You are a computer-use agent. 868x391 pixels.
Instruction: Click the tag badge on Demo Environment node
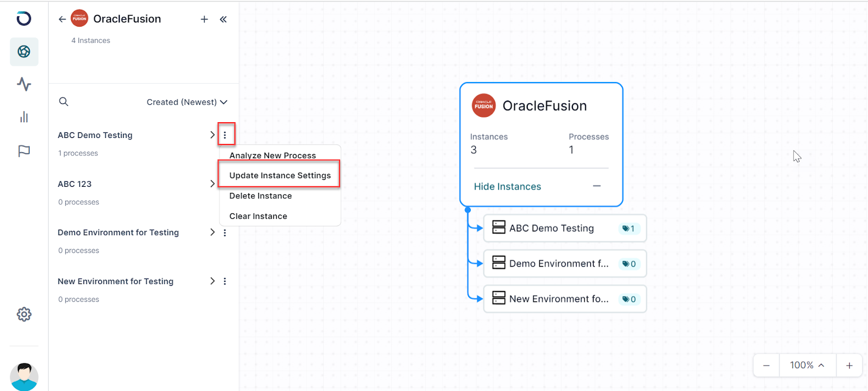point(629,264)
